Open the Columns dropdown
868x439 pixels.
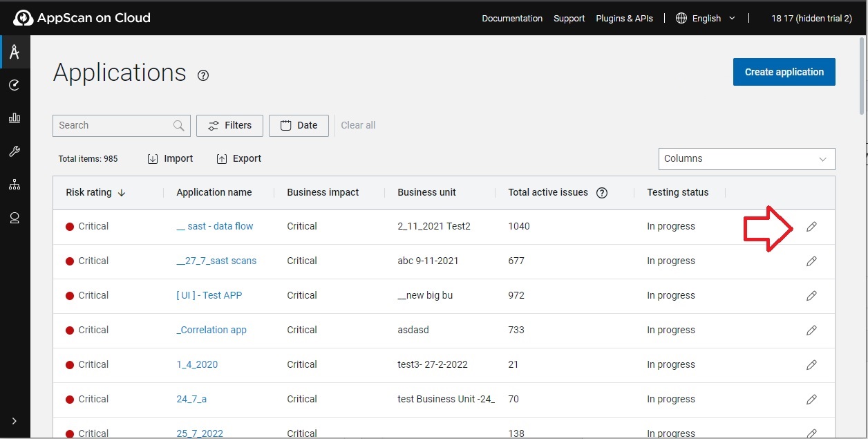pos(746,159)
